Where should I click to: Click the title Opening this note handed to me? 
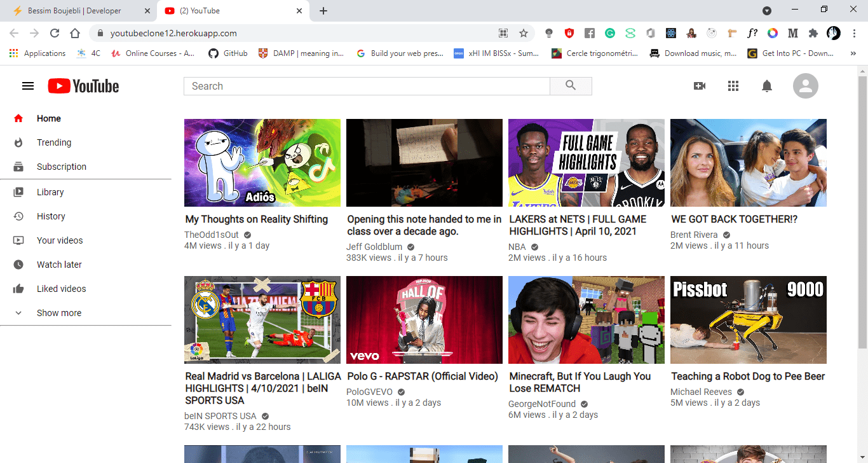424,225
